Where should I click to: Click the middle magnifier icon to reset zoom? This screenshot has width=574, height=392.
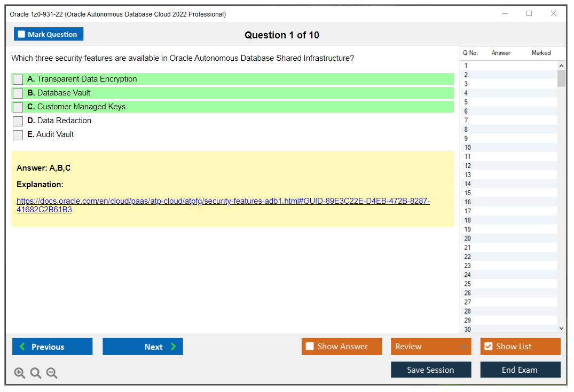click(36, 373)
